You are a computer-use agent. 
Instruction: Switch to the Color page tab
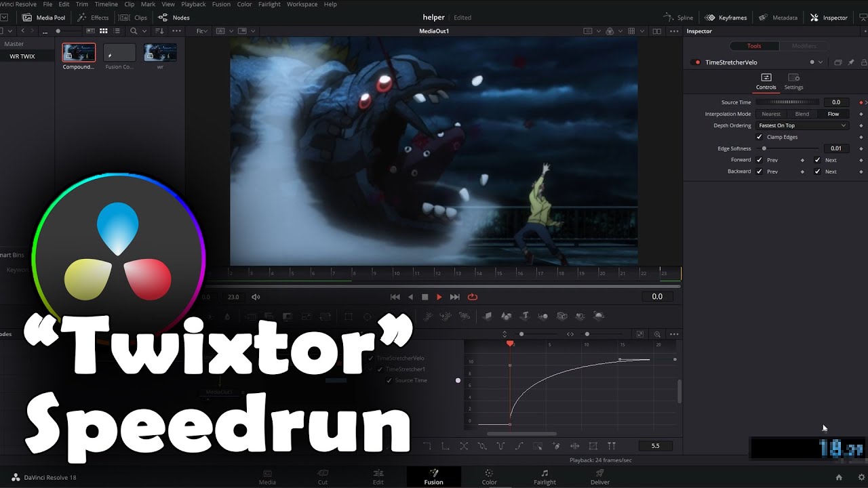489,477
